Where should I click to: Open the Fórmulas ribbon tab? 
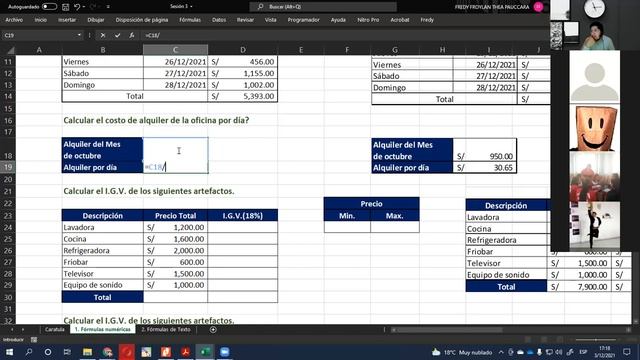[x=190, y=20]
